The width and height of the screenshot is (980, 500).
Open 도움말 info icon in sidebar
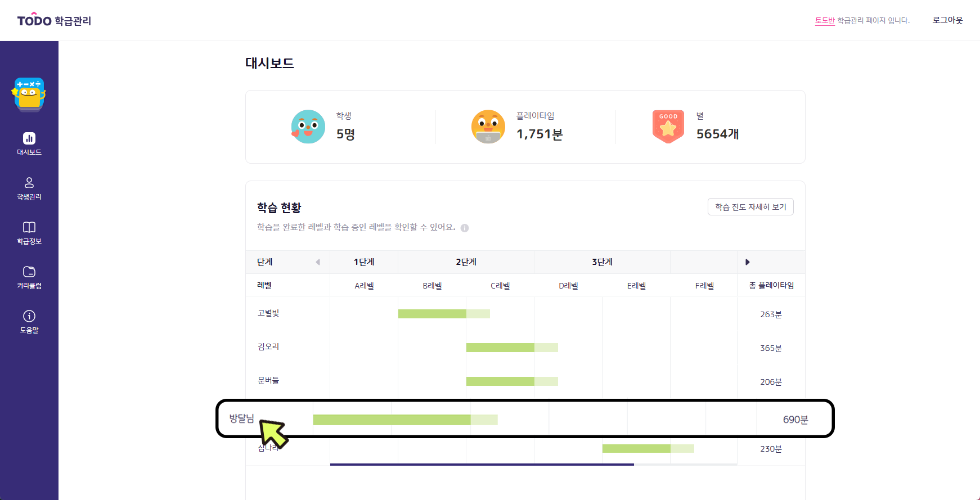(x=29, y=316)
